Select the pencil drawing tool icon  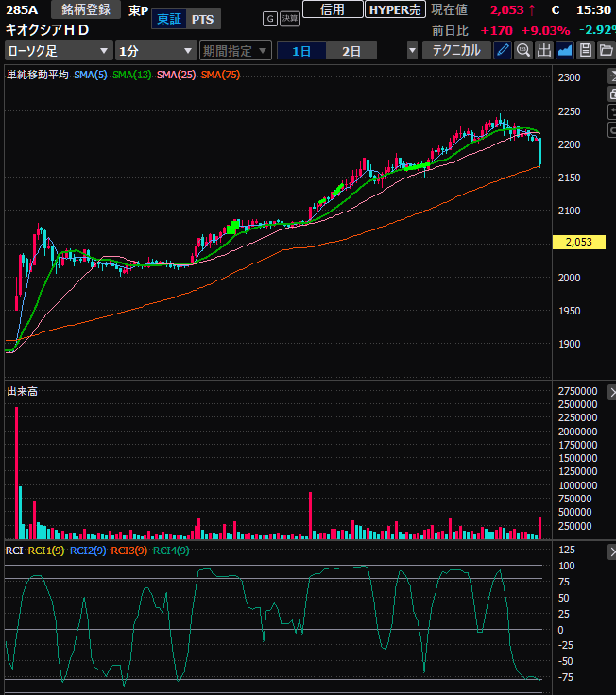tap(503, 51)
